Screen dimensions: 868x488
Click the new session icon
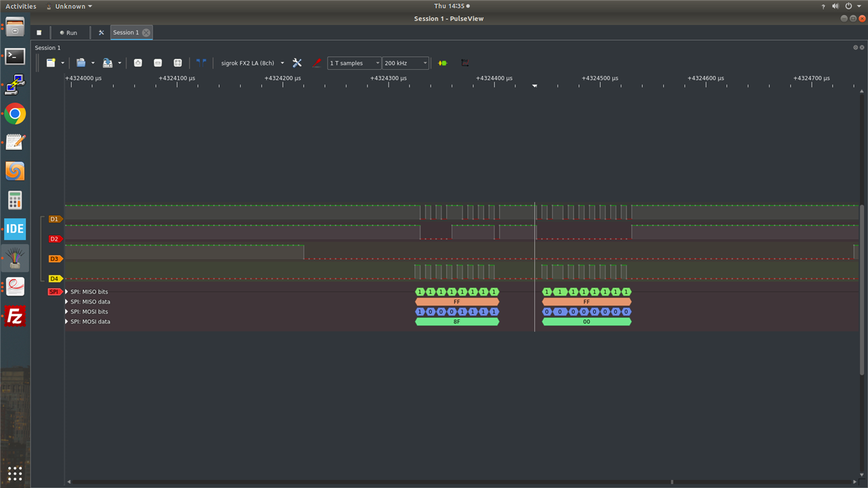click(51, 63)
